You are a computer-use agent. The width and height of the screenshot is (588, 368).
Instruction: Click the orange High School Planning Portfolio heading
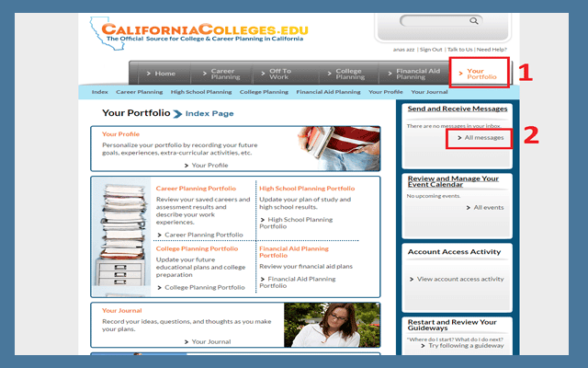point(307,189)
